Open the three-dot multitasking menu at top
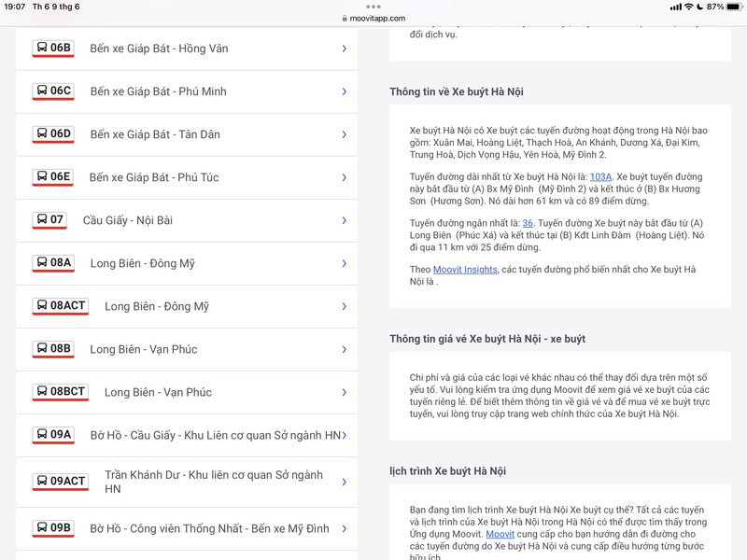The image size is (747, 560). (x=373, y=6)
